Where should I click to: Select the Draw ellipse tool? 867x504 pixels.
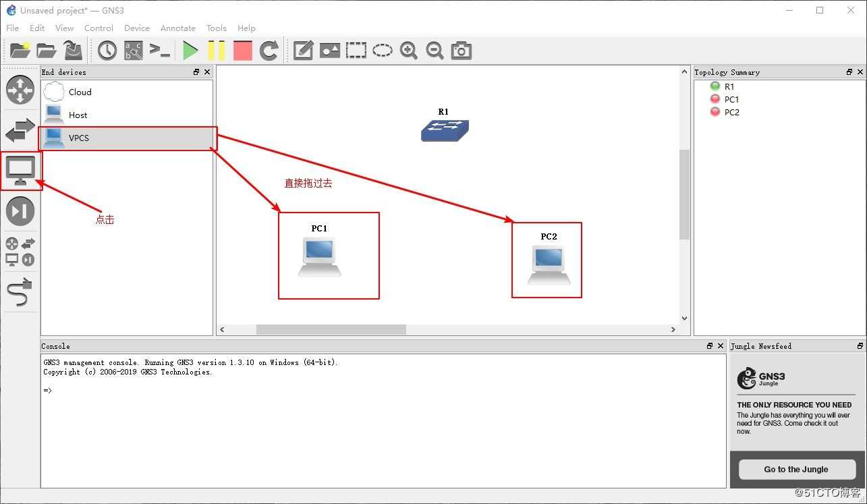[383, 50]
